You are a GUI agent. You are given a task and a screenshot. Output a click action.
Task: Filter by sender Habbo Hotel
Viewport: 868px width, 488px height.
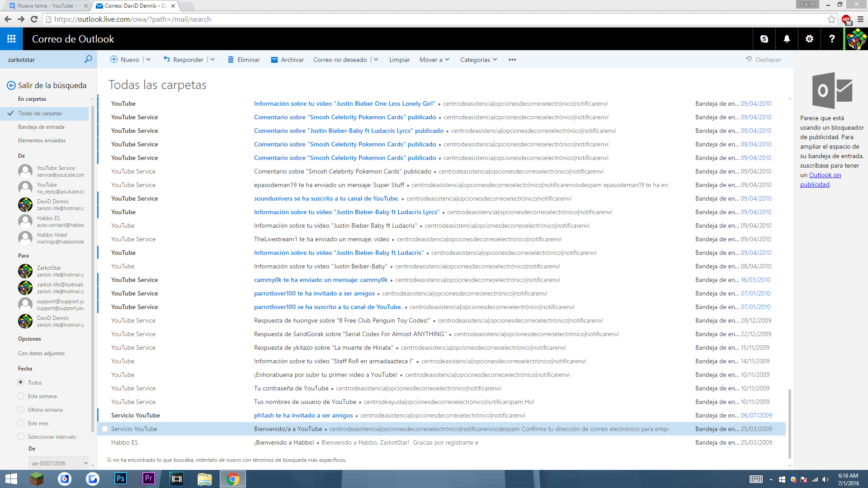point(51,238)
